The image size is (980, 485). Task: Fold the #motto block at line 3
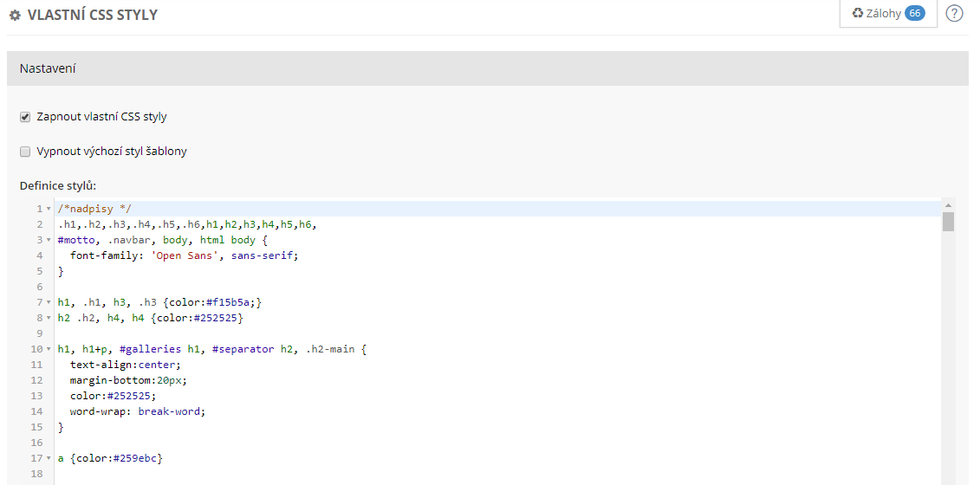(48, 240)
